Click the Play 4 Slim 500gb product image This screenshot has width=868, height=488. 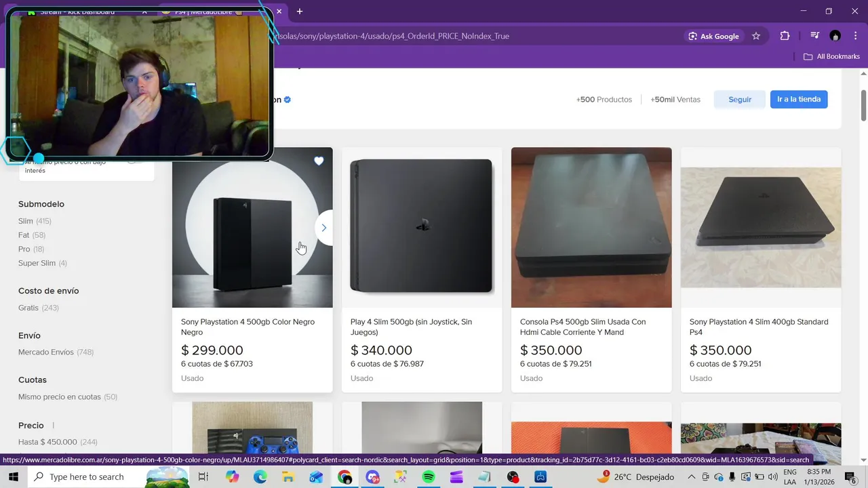422,227
